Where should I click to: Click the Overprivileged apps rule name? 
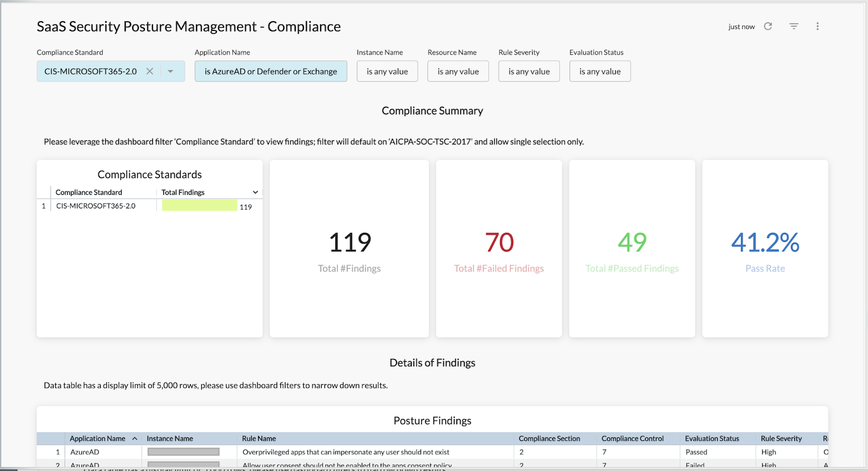pos(346,452)
